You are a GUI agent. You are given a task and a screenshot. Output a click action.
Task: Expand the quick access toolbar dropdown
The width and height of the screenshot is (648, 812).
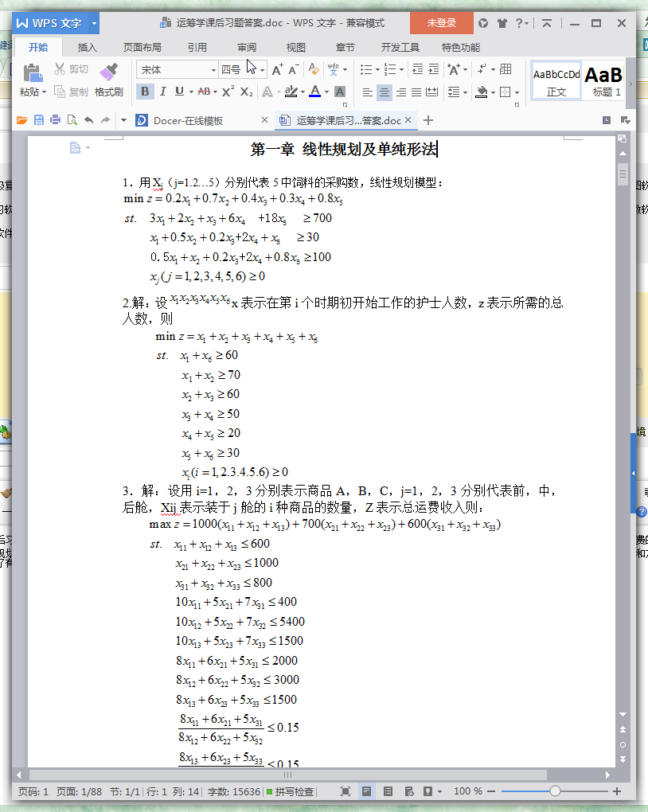coord(123,120)
